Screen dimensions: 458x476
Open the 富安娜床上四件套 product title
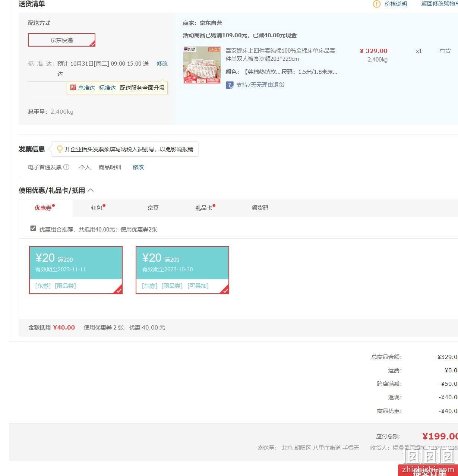(x=281, y=54)
